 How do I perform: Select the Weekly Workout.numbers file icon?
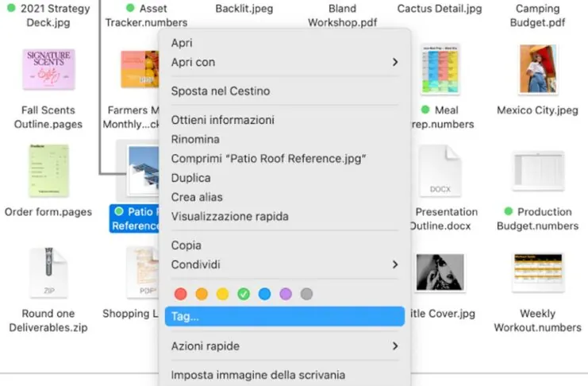click(537, 272)
